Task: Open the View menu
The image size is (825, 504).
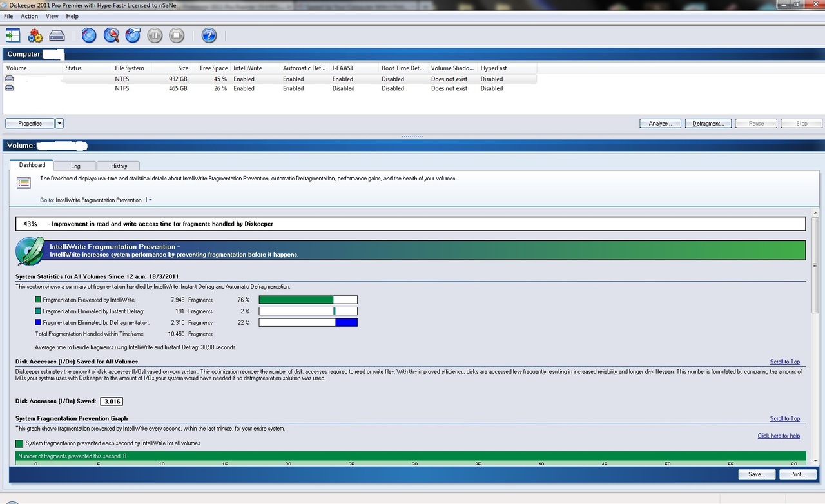Action: (52, 16)
